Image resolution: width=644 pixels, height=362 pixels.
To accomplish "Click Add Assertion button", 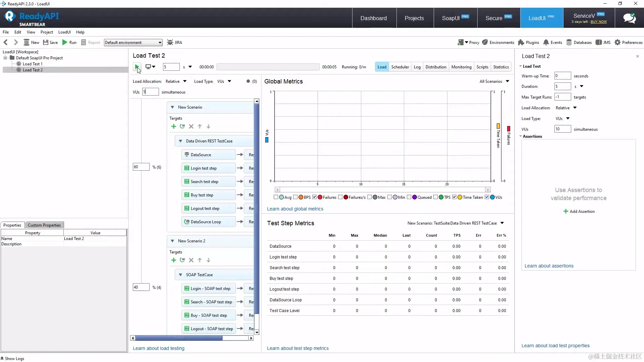I will [579, 212].
